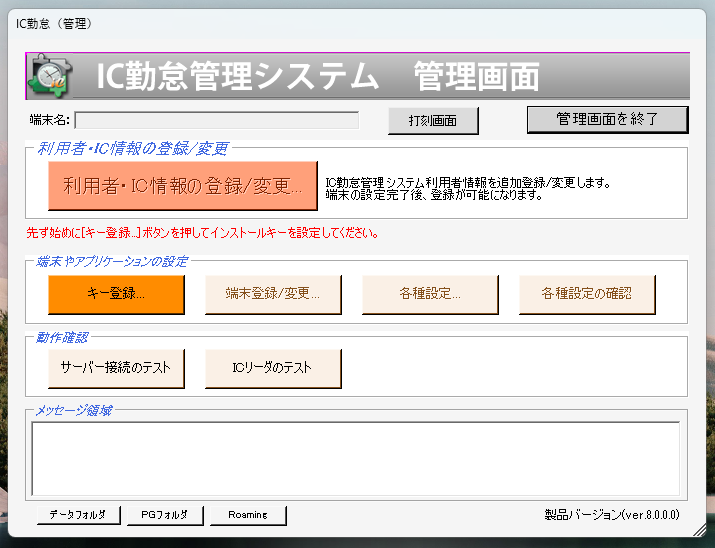Image resolution: width=715 pixels, height=548 pixels.
Task: Click inside the メッセージ領域 text box
Action: [356, 459]
